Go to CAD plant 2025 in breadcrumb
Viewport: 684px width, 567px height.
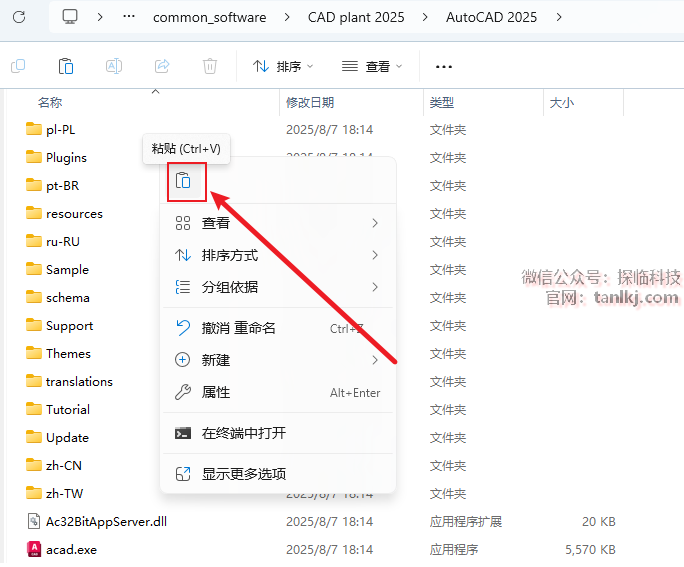pos(356,17)
